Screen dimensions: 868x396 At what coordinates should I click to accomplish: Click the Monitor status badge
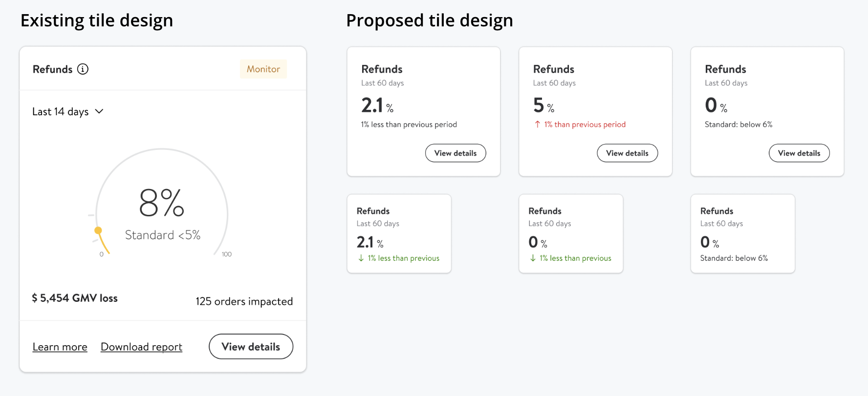coord(263,69)
